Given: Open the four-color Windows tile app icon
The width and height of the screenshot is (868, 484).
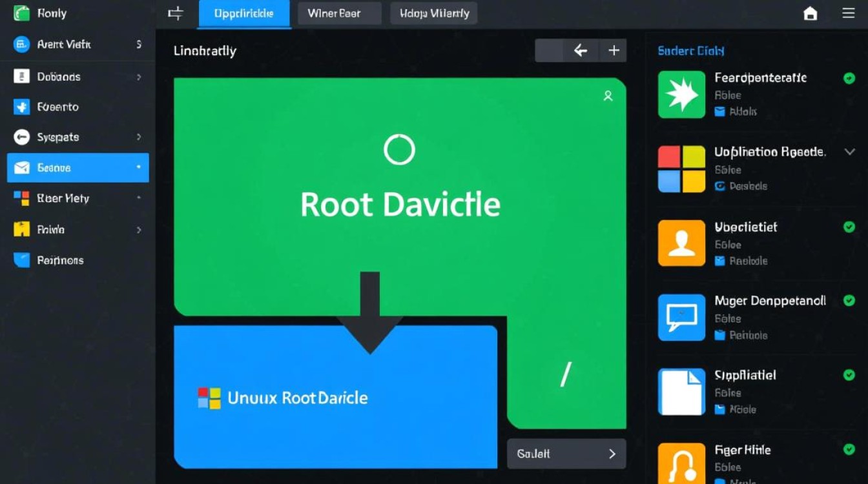Looking at the screenshot, I should [x=681, y=169].
